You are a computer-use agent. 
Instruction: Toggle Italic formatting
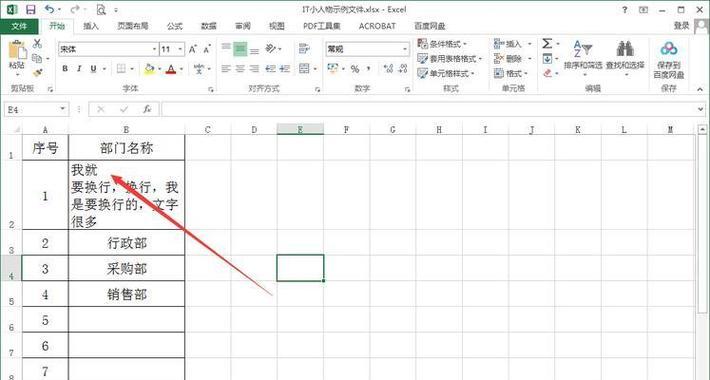pos(79,69)
